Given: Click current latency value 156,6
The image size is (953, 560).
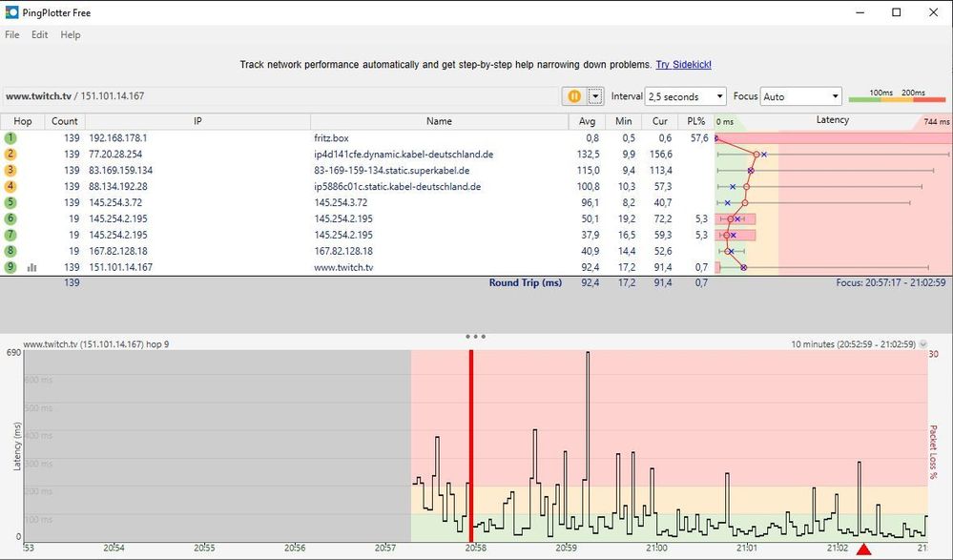Looking at the screenshot, I should (661, 155).
